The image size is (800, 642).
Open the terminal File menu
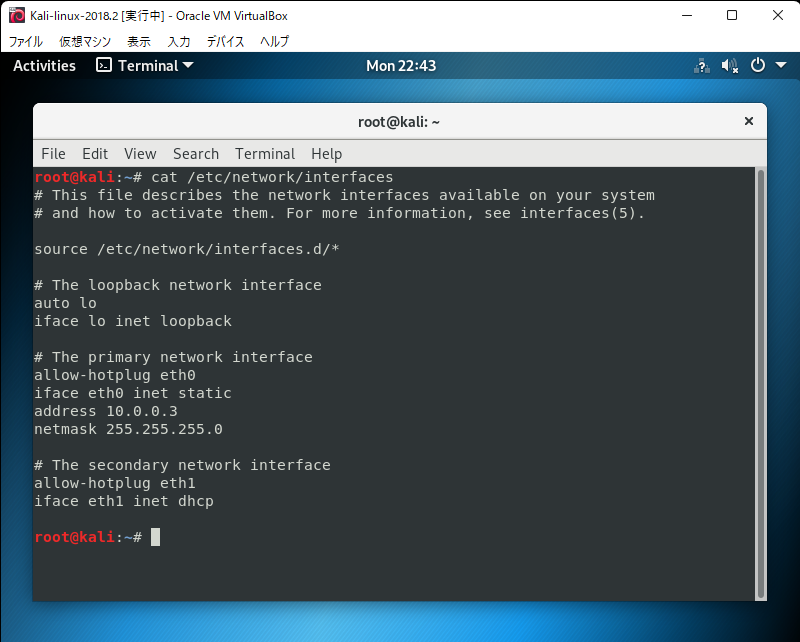point(53,154)
